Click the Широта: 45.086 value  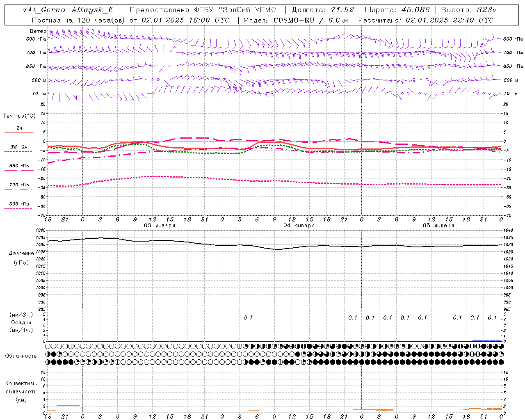397,10
